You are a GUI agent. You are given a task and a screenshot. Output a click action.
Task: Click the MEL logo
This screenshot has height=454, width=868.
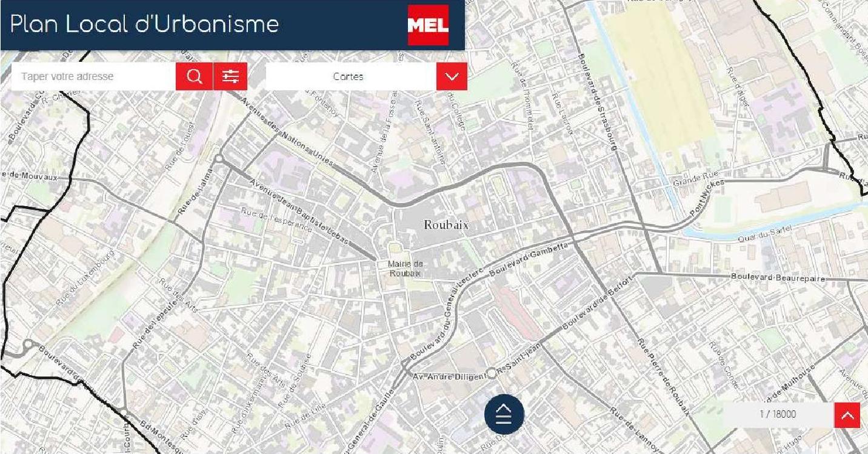pos(428,25)
